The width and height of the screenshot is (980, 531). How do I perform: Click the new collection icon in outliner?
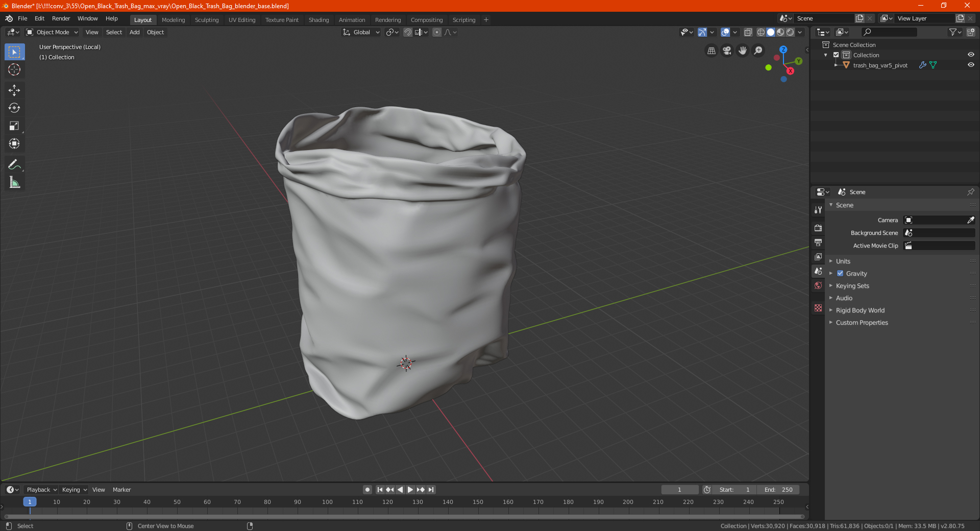pyautogui.click(x=970, y=32)
